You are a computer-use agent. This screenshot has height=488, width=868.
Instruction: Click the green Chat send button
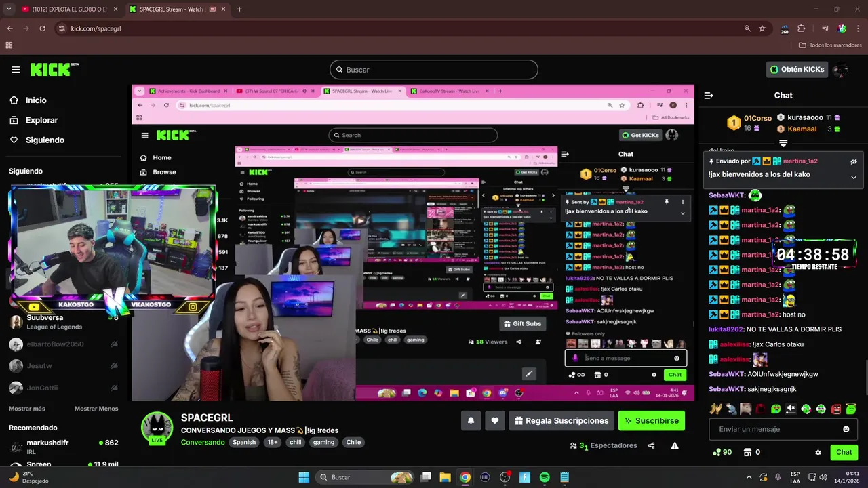844,452
